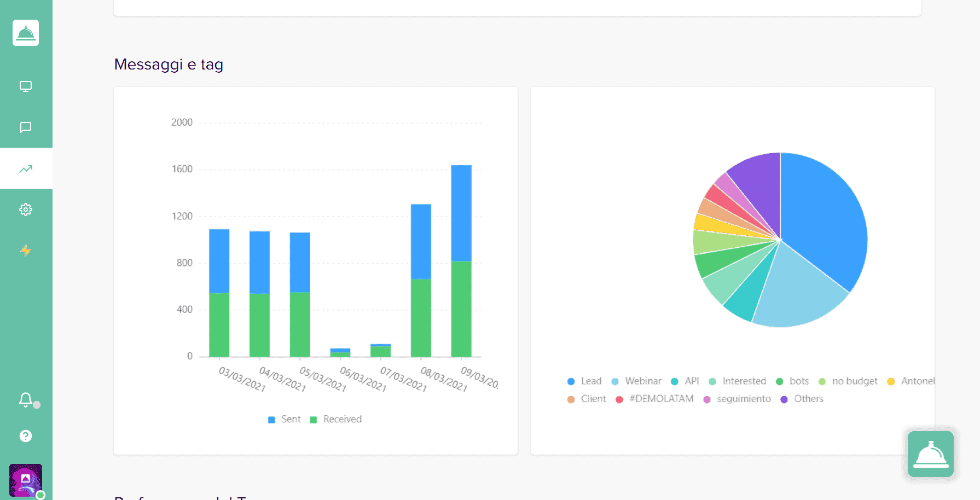
Task: Toggle the no budget legend item
Action: 848,381
